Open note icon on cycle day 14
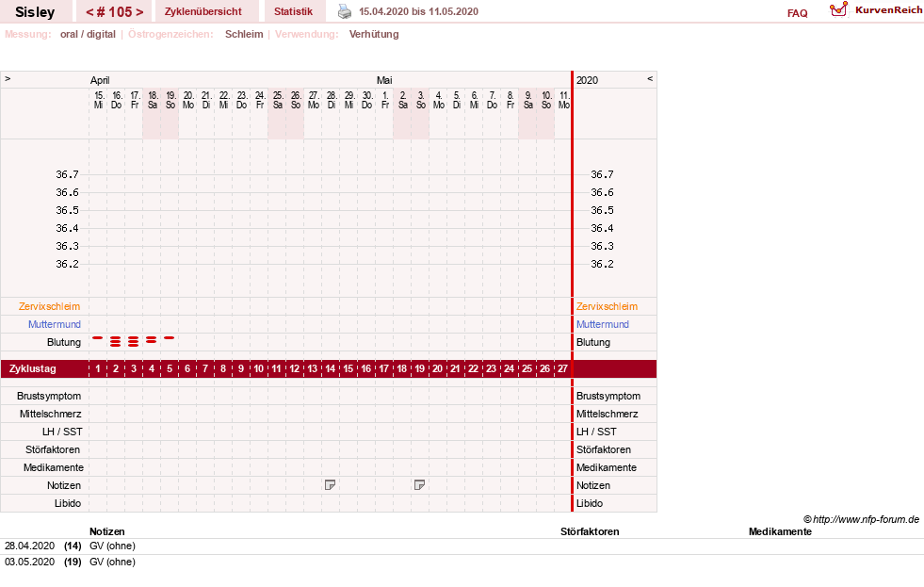Screen dimensions: 924x587 point(330,485)
